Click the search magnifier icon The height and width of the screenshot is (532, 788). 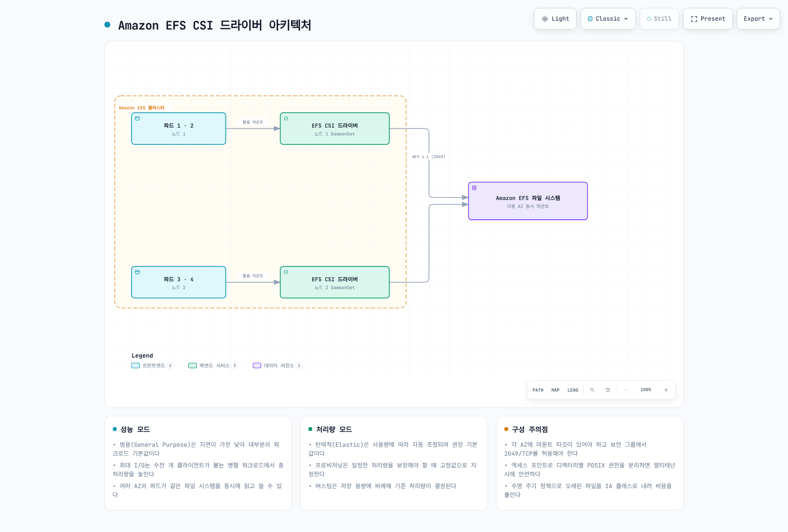click(592, 390)
